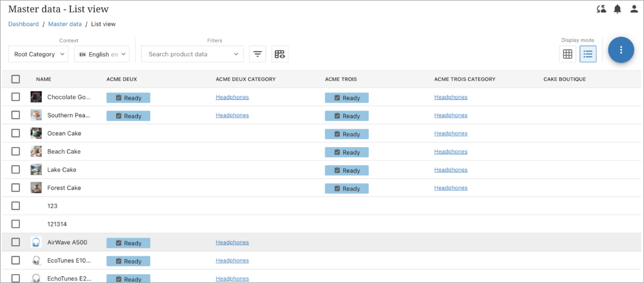The width and height of the screenshot is (644, 283).
Task: Click into the Search product data field
Action: pos(186,54)
